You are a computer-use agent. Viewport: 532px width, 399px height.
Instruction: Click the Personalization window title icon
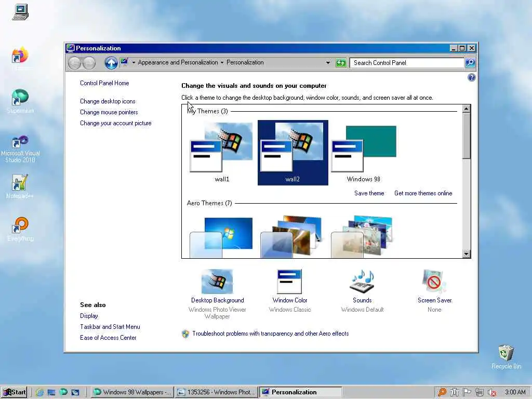click(71, 48)
